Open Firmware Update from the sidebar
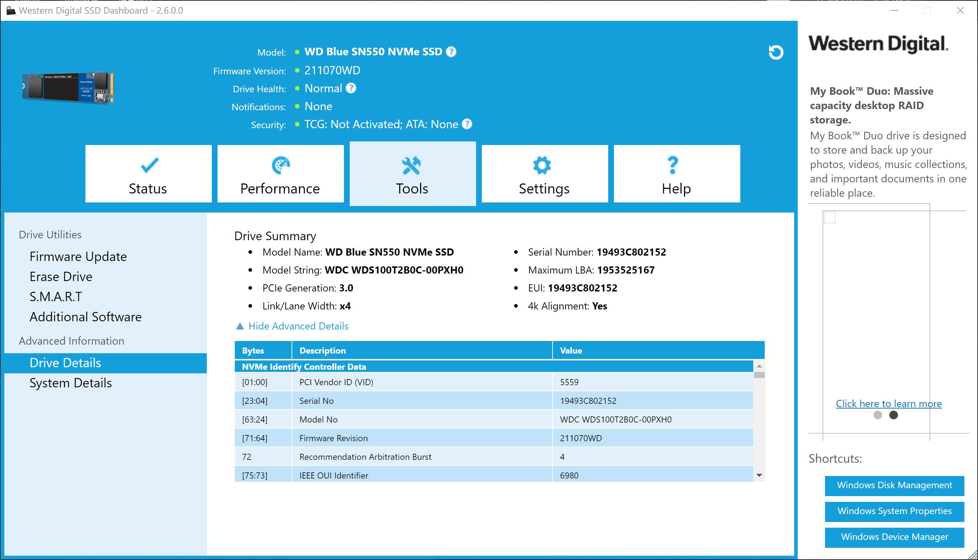The width and height of the screenshot is (978, 560). 78,256
